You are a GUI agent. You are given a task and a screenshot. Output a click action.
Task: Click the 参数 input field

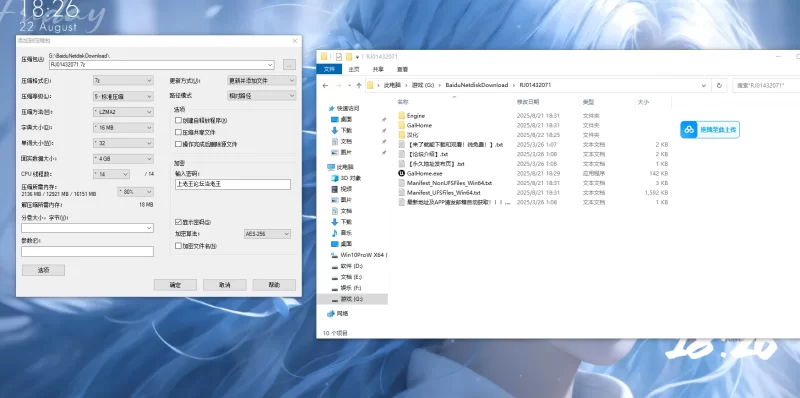pyautogui.click(x=87, y=252)
